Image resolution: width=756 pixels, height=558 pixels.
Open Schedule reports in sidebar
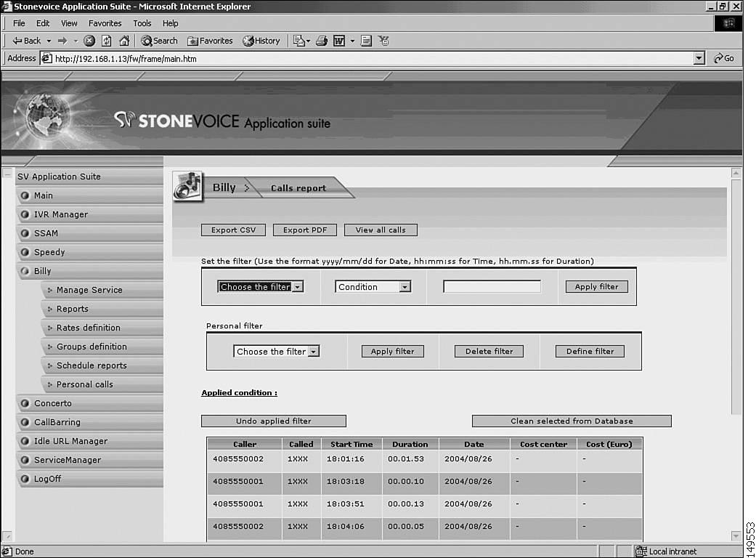point(102,365)
